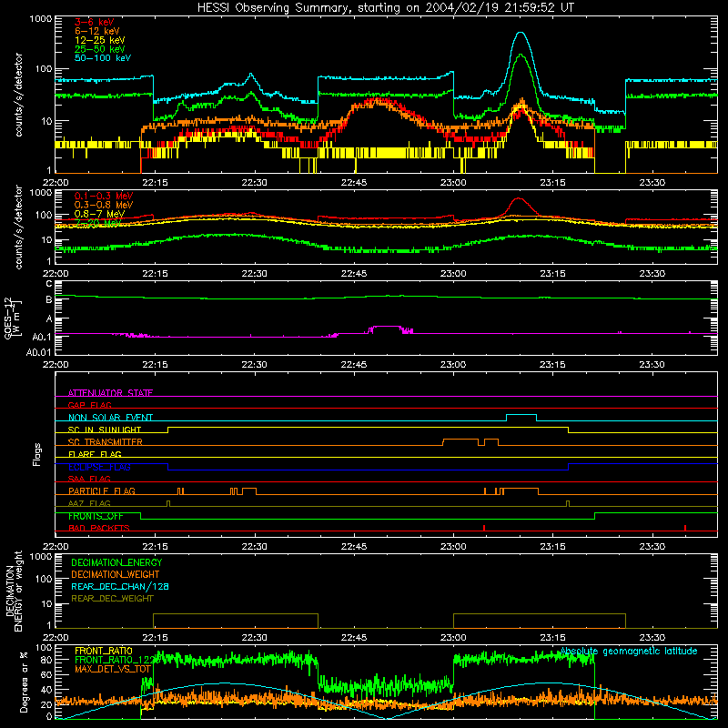Select the cyan 50-100 keV legend label
Image resolution: width=728 pixels, height=728 pixels.
pos(103,57)
